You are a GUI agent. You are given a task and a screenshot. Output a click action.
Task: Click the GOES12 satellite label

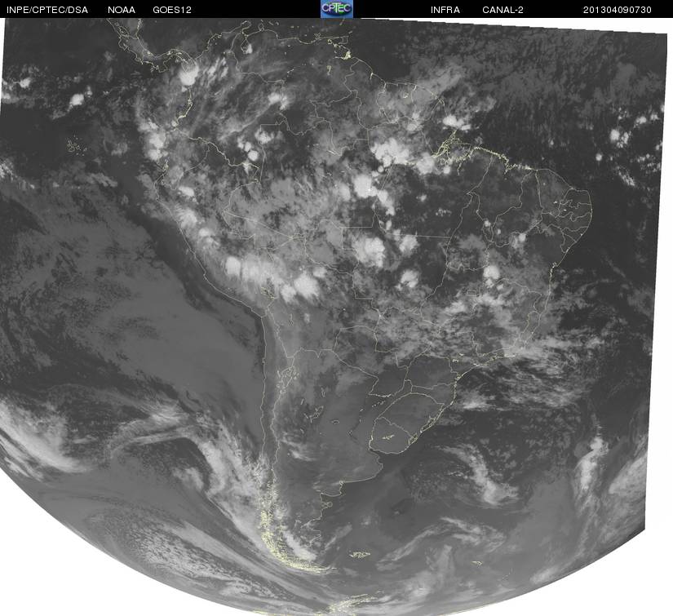(x=172, y=10)
